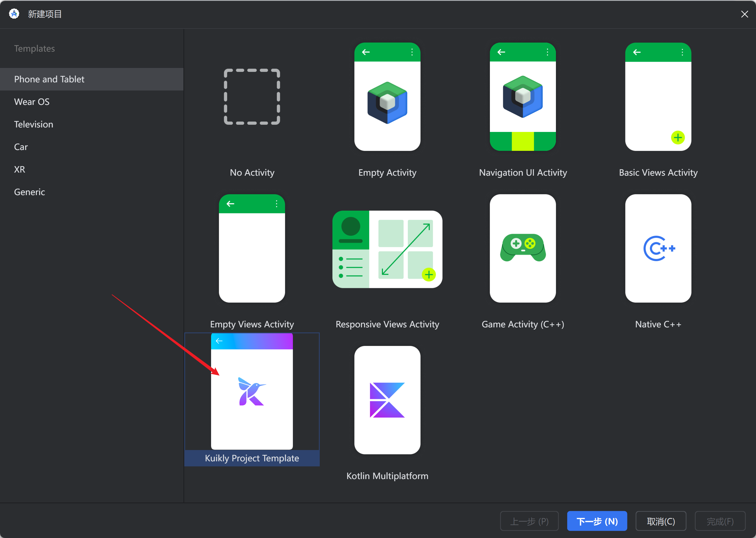Image resolution: width=756 pixels, height=538 pixels.
Task: Pick the Game Activity controller icon
Action: coord(523,248)
